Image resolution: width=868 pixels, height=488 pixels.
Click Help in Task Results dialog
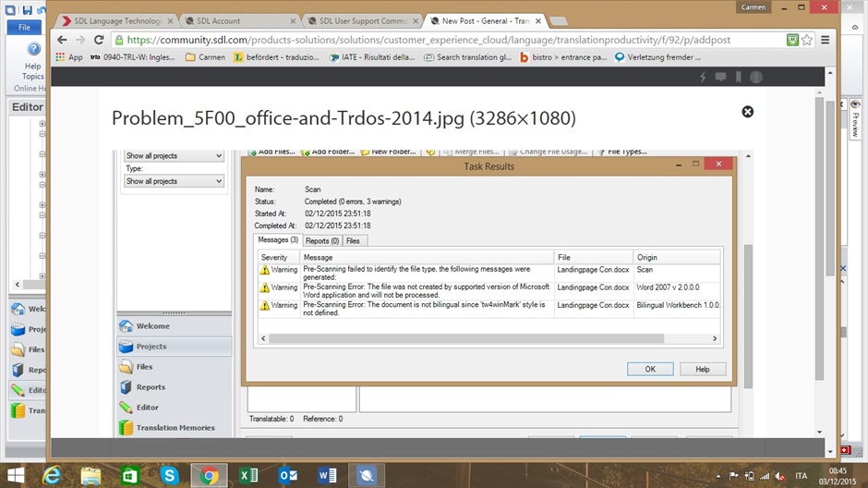click(703, 369)
